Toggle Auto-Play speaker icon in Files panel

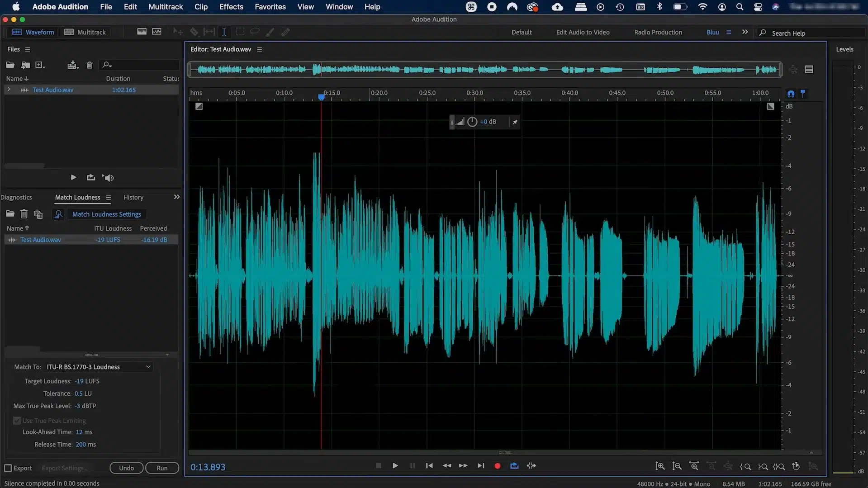point(108,178)
